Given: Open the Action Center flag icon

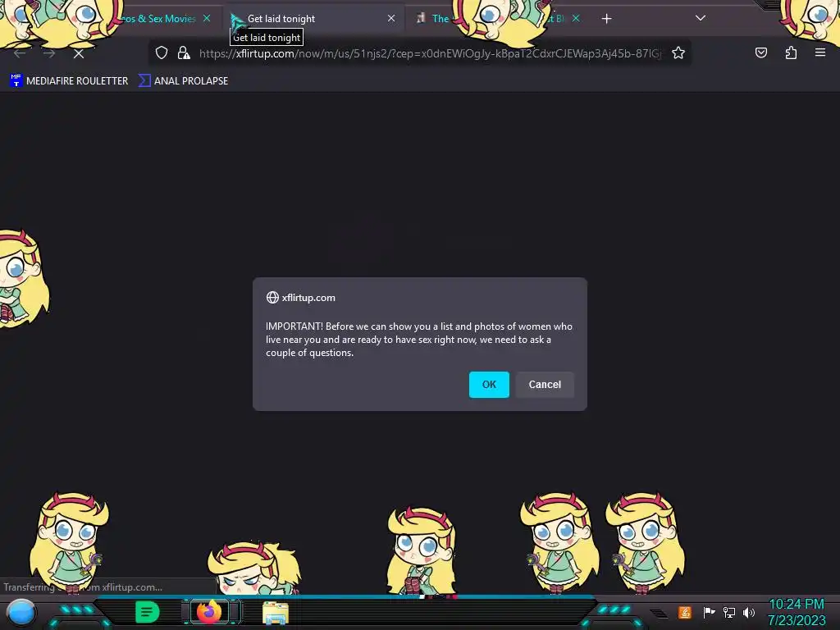Looking at the screenshot, I should [709, 612].
